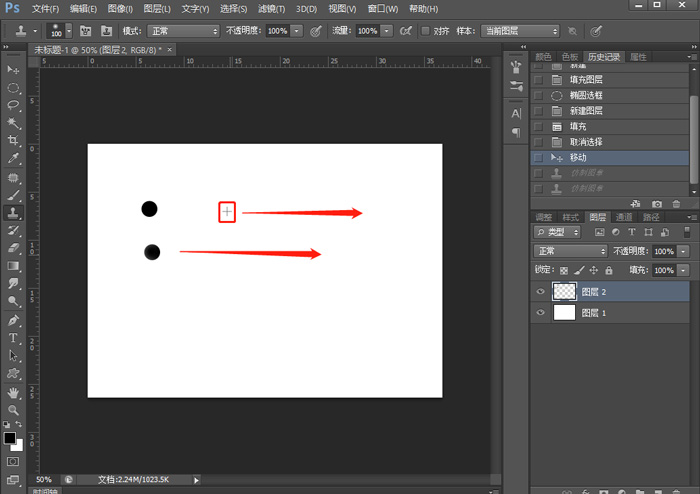Viewport: 700px width, 494px height.
Task: Select the Elliptical Marquee tool
Action: (x=13, y=87)
